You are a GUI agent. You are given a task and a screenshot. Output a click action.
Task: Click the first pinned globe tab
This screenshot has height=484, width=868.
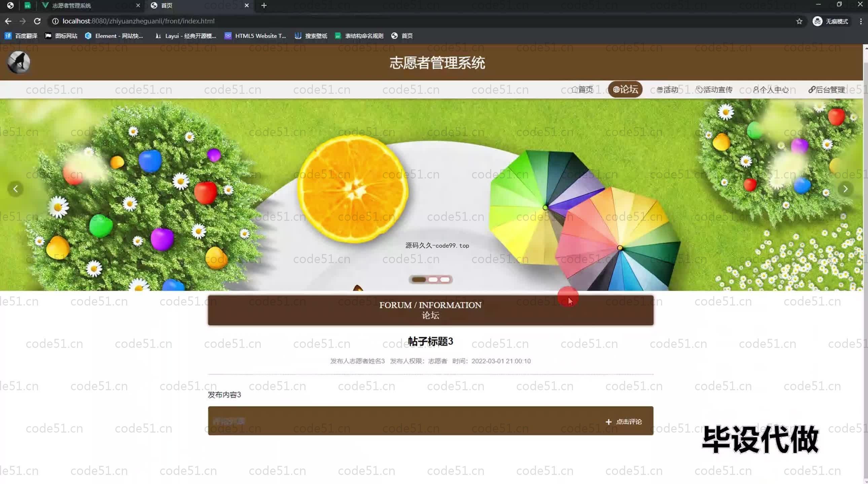point(10,5)
